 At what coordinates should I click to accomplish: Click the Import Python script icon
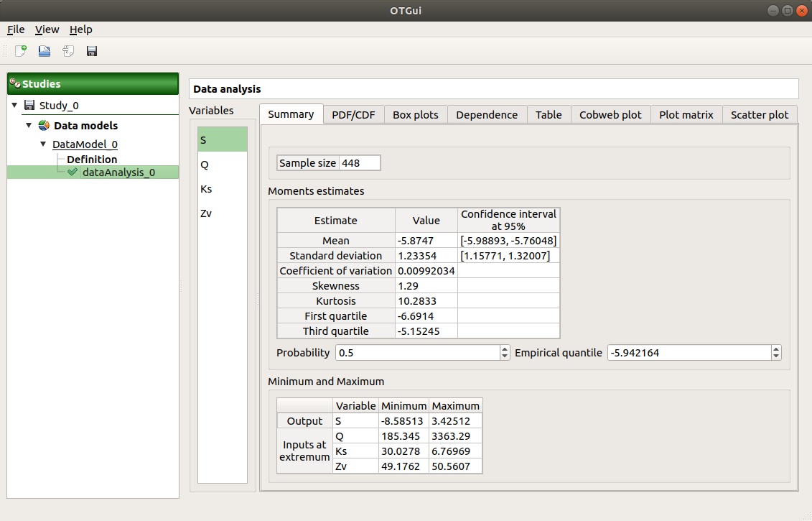68,51
